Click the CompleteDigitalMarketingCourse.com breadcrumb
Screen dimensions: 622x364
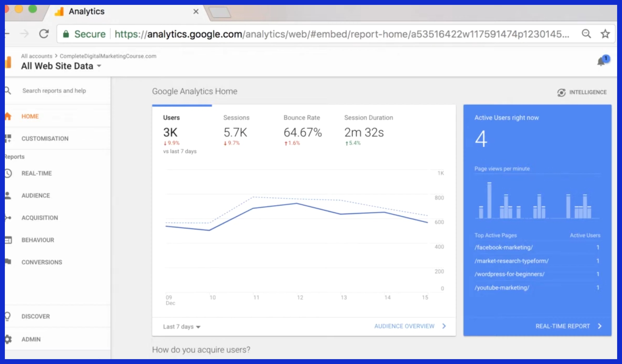coord(108,56)
